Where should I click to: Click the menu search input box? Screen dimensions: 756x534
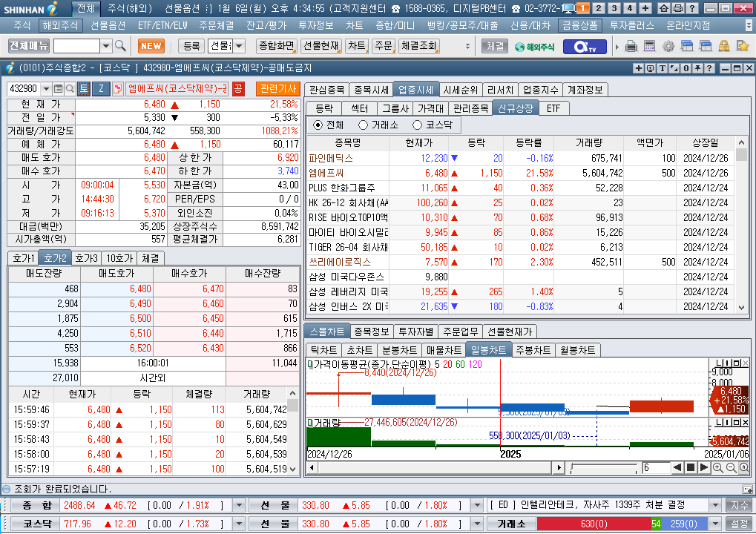click(76, 46)
